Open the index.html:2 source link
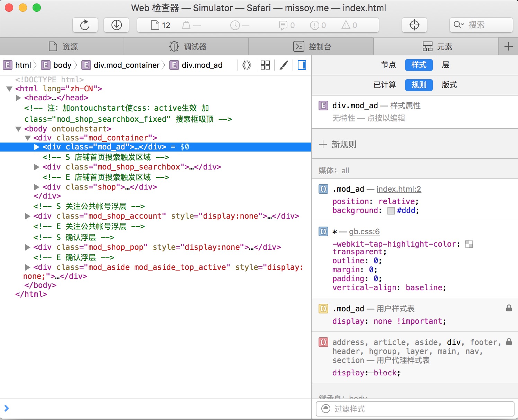The width and height of the screenshot is (518, 420). pyautogui.click(x=399, y=189)
